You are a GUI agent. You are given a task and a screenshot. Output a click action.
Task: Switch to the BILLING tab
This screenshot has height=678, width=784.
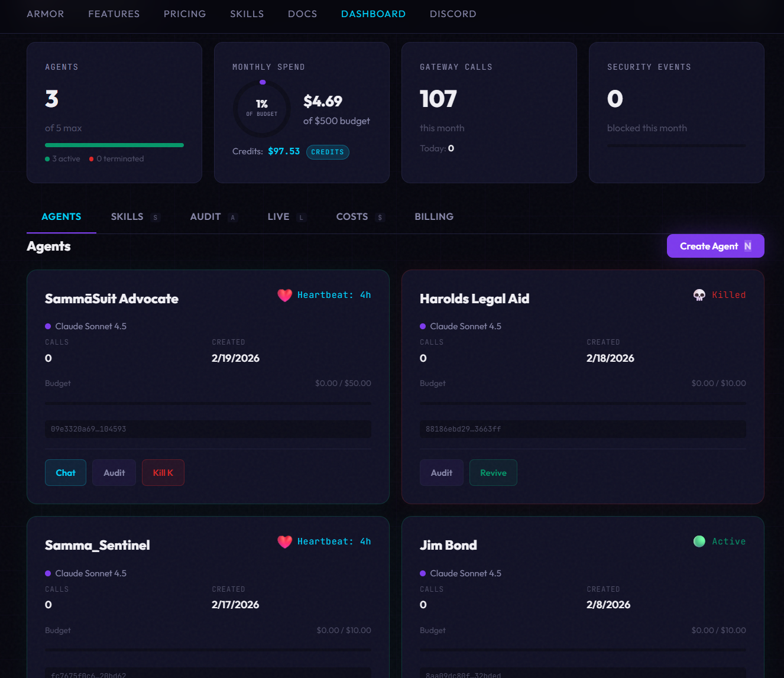point(433,216)
